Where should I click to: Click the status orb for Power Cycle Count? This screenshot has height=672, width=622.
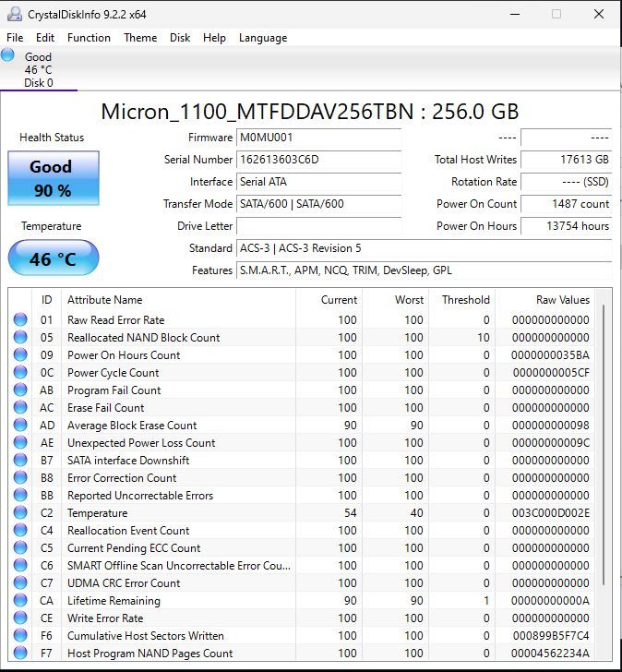pos(20,372)
